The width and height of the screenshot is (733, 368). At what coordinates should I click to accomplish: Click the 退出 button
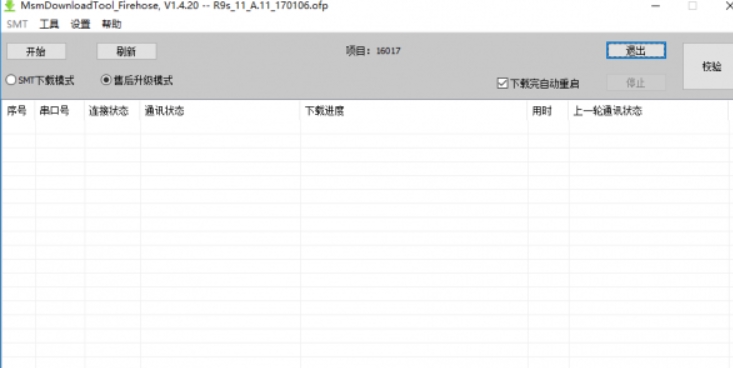point(636,51)
